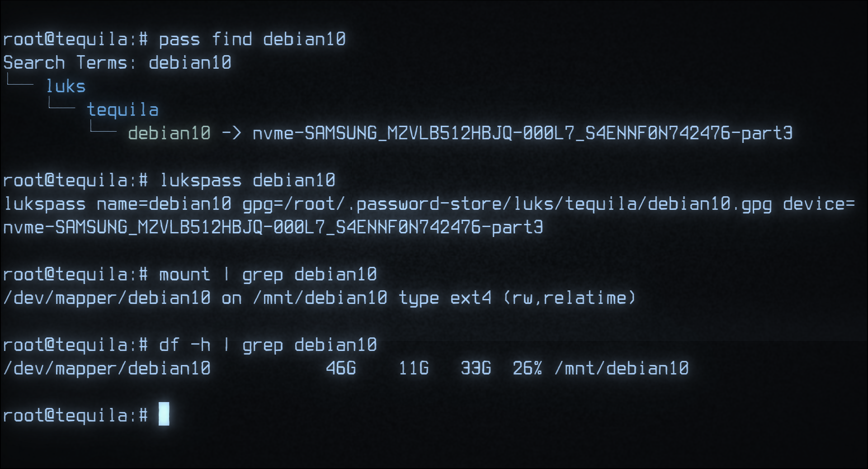Click 'ext4' filesystem type text
This screenshot has width=868, height=469.
(470, 298)
